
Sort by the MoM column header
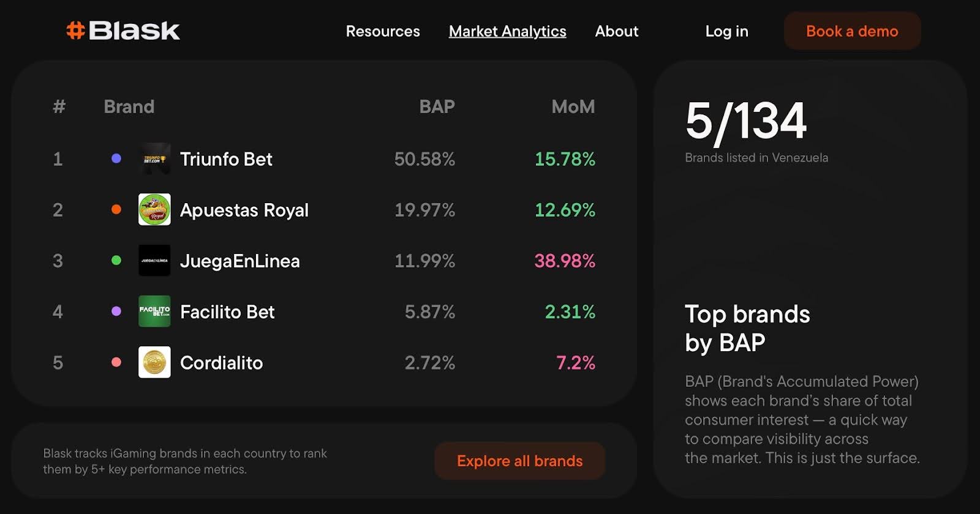point(573,106)
